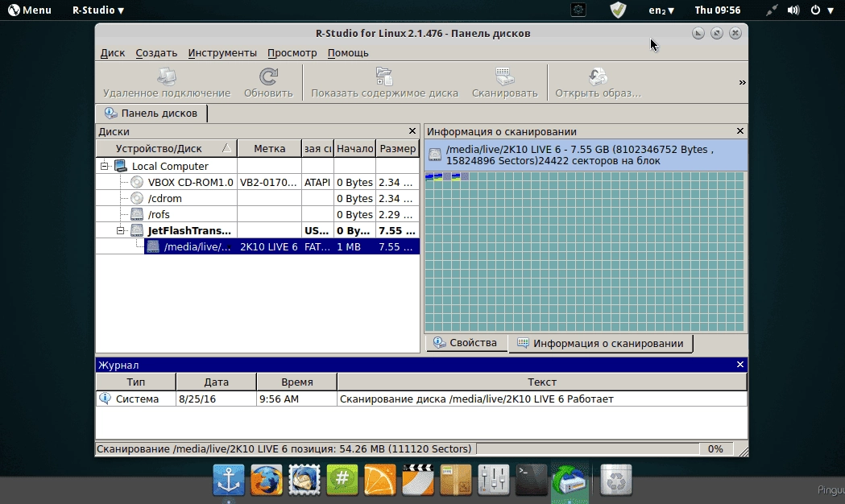The image size is (845, 504).
Task: Click the Thu 09:56 clock
Action: [717, 10]
